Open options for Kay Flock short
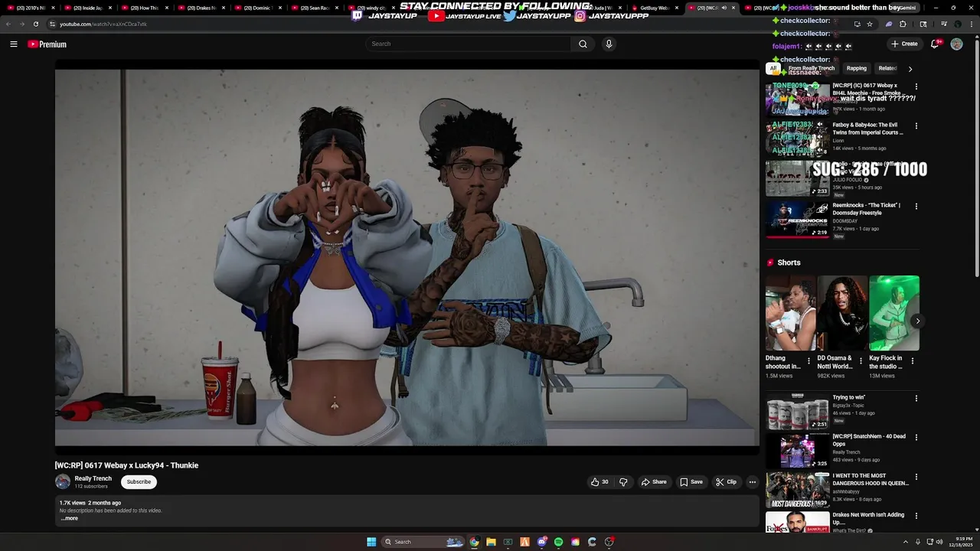This screenshot has height=551, width=980. tap(912, 360)
